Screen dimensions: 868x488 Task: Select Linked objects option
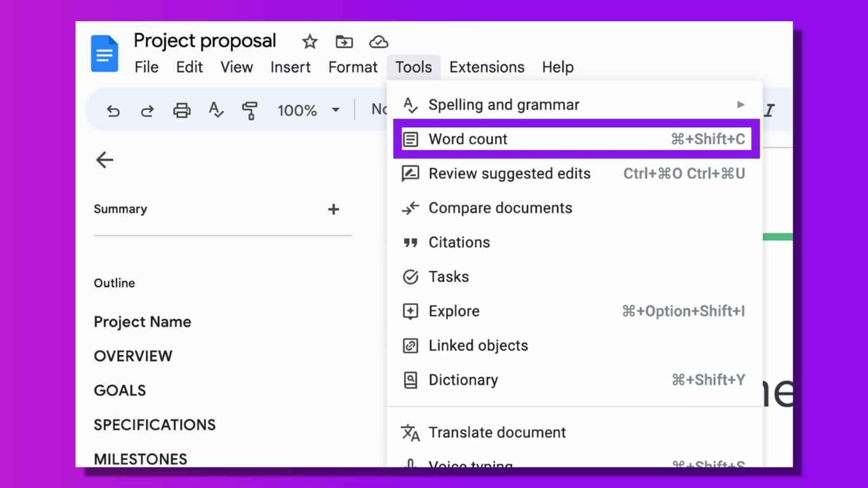click(x=575, y=345)
